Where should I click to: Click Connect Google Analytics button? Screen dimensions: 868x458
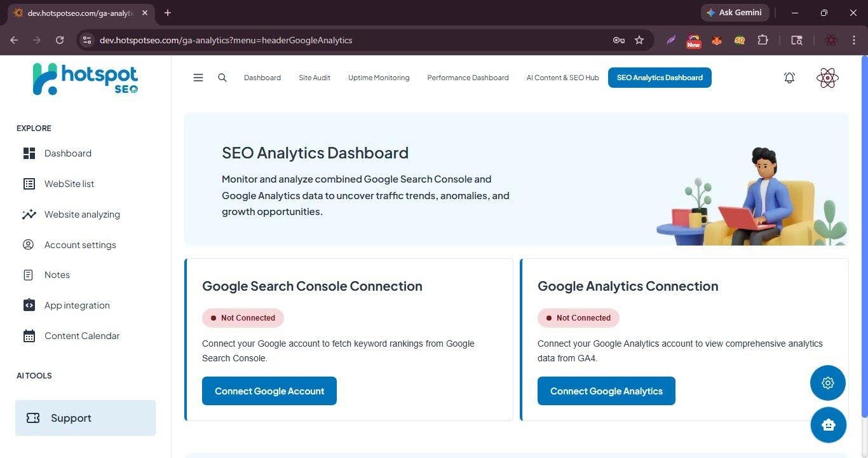click(606, 391)
